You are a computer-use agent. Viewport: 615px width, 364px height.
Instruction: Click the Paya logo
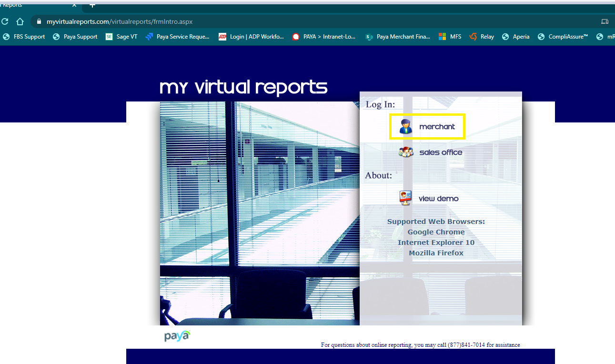point(177,336)
